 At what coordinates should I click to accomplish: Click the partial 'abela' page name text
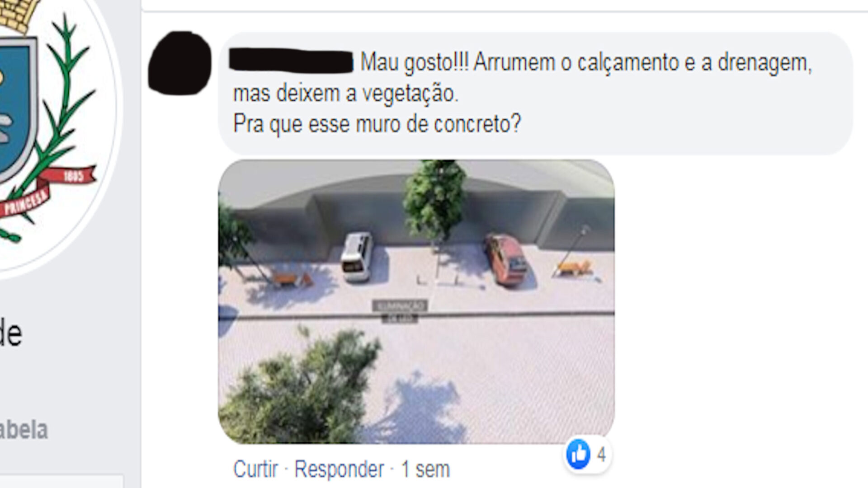coord(24,430)
